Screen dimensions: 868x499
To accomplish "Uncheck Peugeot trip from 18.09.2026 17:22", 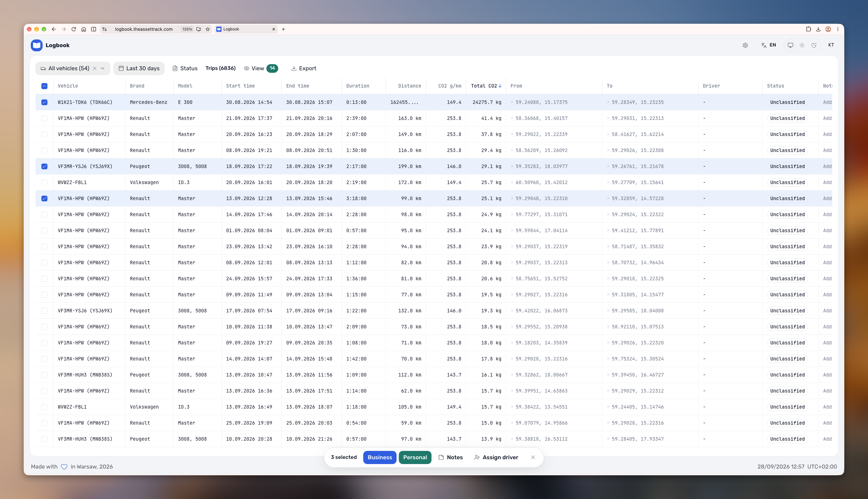I will tap(45, 166).
